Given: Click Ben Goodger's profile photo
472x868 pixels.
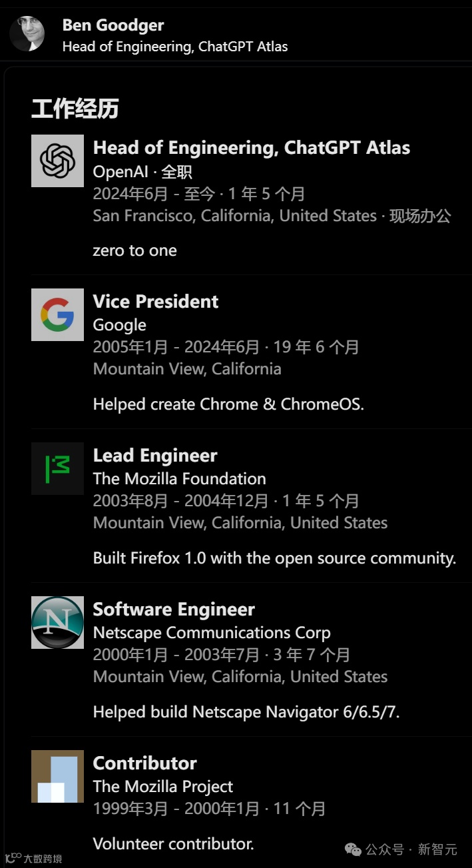Looking at the screenshot, I should [x=27, y=34].
